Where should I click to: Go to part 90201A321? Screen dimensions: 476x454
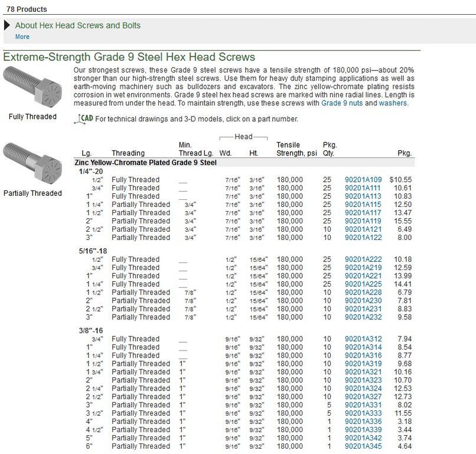363,372
